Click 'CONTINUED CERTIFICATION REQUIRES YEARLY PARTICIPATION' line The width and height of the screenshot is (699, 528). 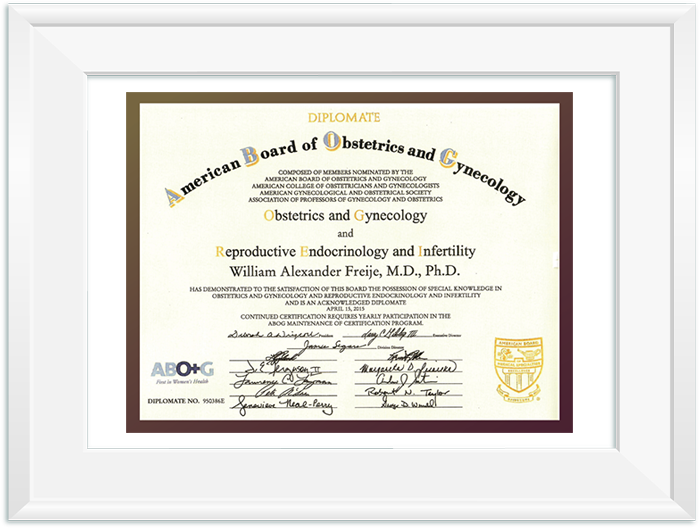tap(345, 316)
